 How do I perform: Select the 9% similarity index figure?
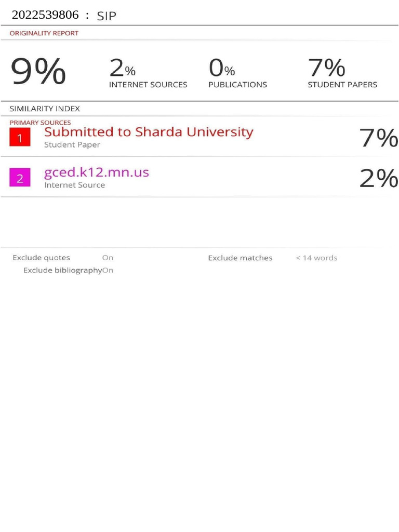tap(38, 71)
